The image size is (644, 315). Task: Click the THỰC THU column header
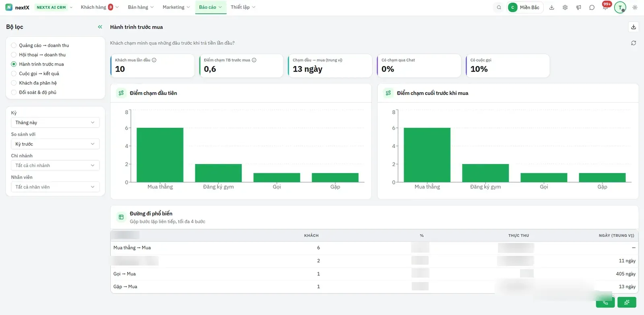pyautogui.click(x=518, y=236)
